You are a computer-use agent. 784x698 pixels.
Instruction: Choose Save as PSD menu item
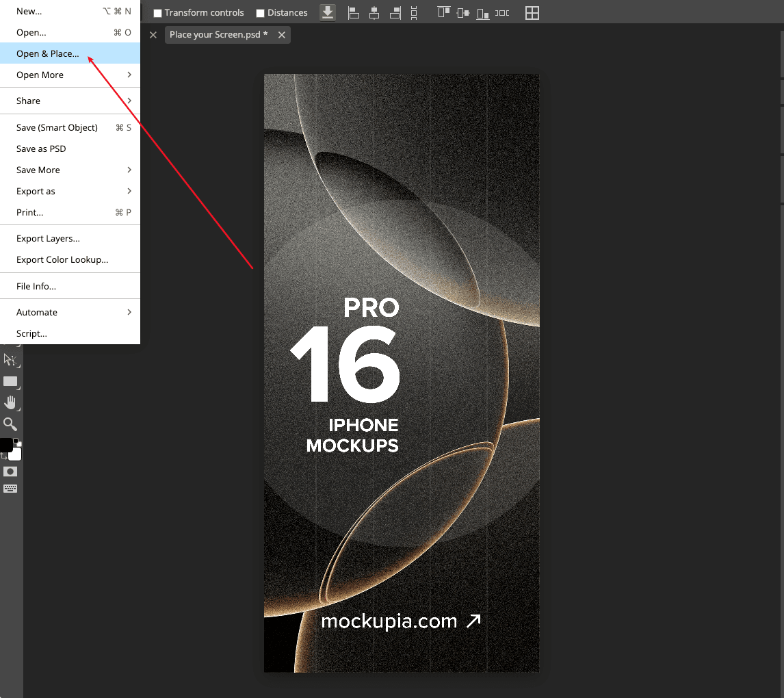pyautogui.click(x=41, y=148)
